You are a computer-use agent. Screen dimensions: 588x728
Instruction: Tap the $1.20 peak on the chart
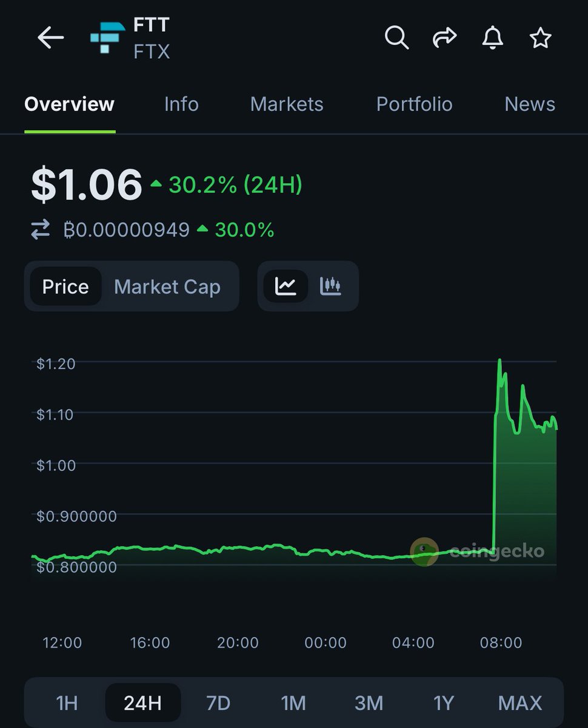(x=499, y=361)
